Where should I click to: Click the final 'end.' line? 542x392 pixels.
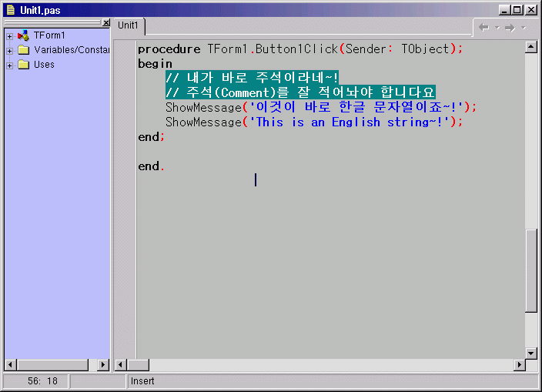tap(151, 166)
